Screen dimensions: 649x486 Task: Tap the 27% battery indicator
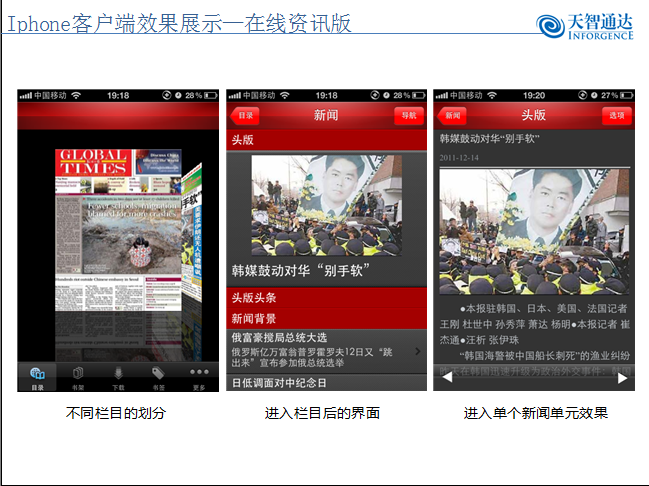pos(617,96)
